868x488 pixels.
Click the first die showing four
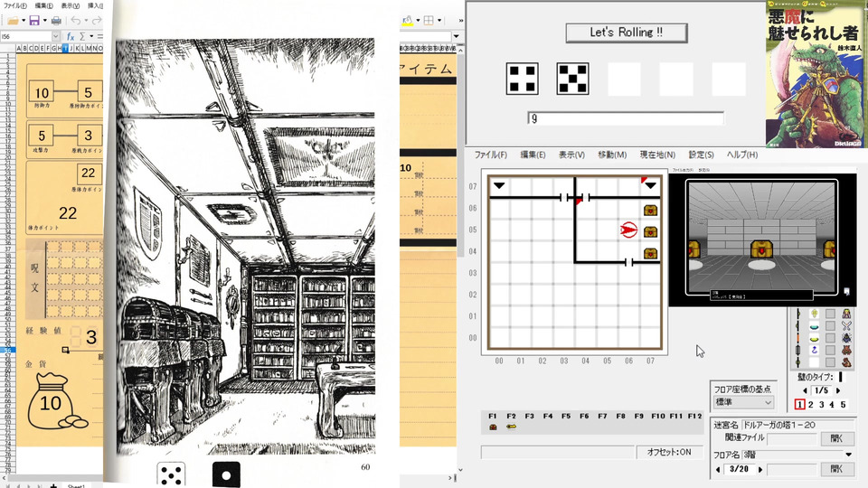click(522, 79)
